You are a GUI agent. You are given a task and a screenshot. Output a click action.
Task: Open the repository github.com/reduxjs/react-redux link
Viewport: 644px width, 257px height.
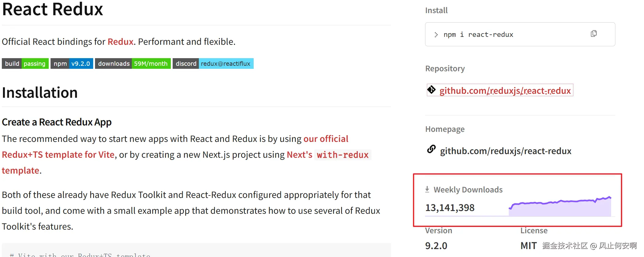click(505, 91)
